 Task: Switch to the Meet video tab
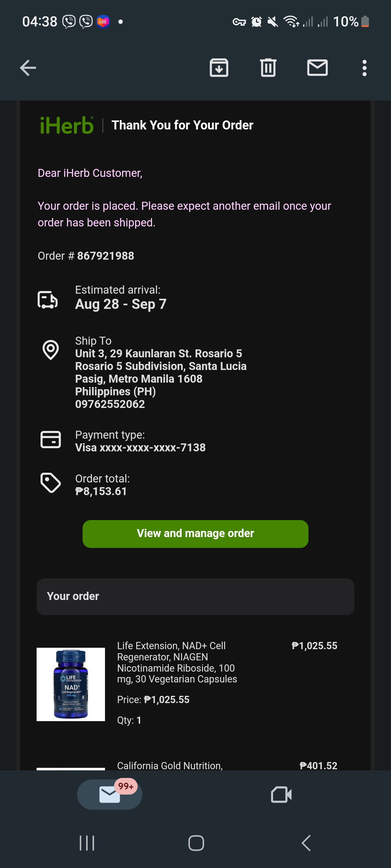(x=281, y=795)
